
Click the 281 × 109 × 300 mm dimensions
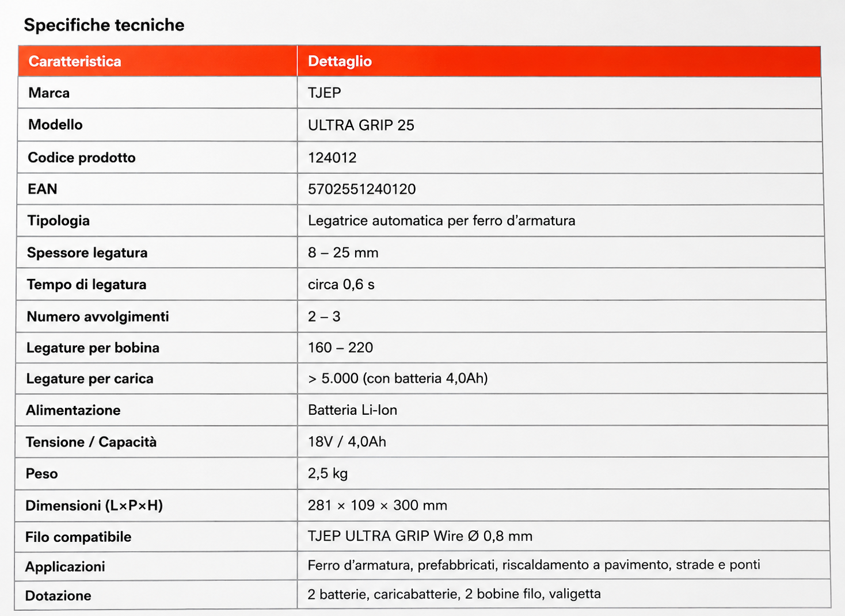pyautogui.click(x=377, y=505)
